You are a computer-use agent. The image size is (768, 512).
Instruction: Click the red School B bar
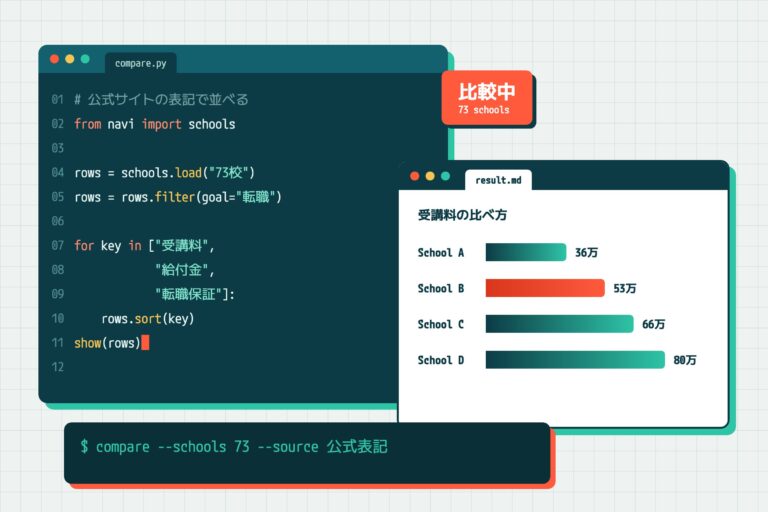(545, 288)
